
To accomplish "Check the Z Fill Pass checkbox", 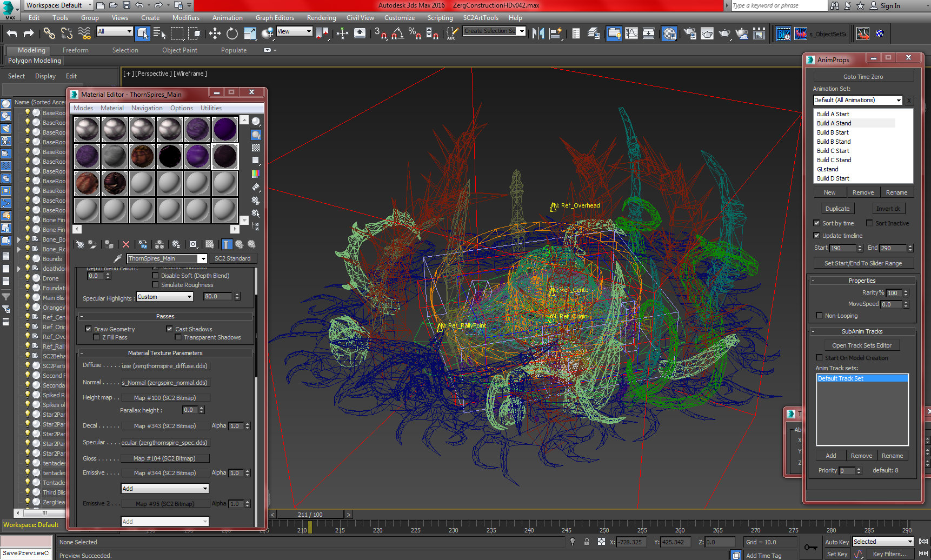I will [x=97, y=337].
